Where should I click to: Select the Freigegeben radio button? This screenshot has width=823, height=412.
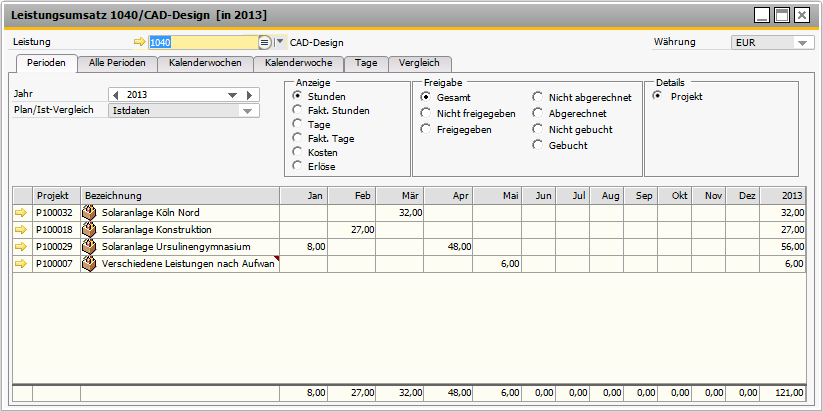pos(426,130)
